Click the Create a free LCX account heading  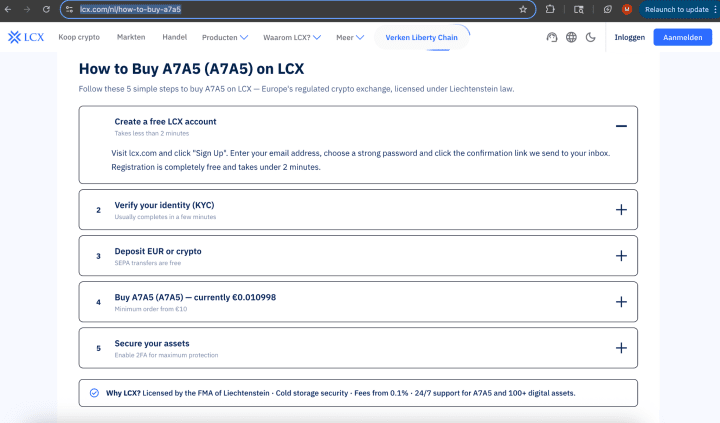click(x=165, y=122)
